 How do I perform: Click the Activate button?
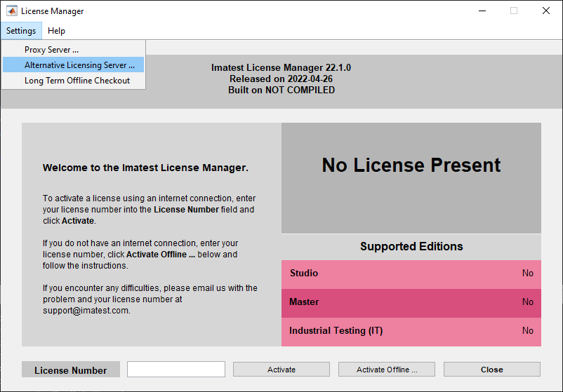pos(281,370)
